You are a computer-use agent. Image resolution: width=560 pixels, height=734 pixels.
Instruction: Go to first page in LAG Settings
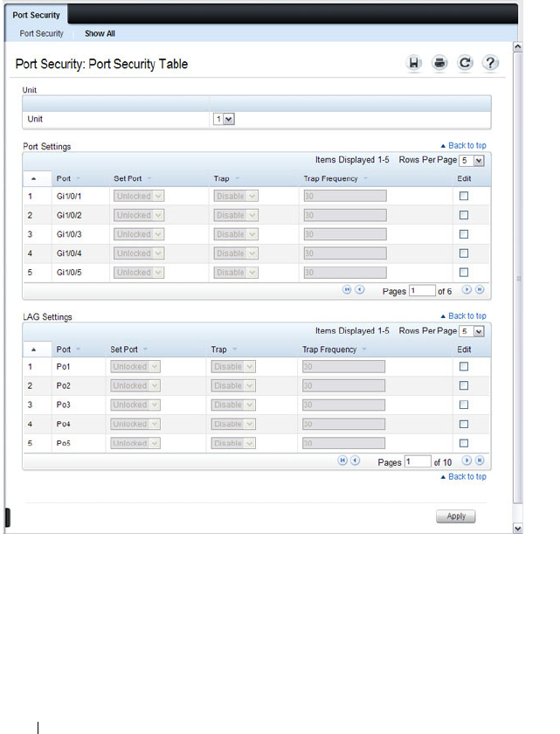click(342, 460)
